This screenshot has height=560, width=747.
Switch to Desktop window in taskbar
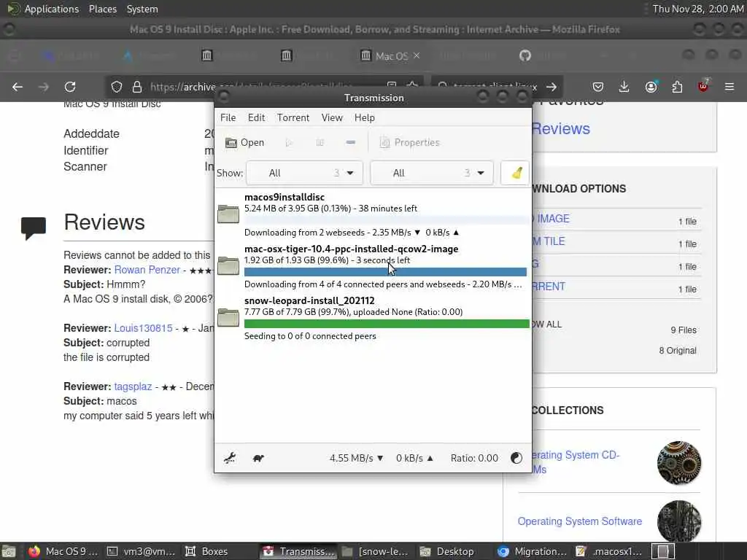[447, 551]
